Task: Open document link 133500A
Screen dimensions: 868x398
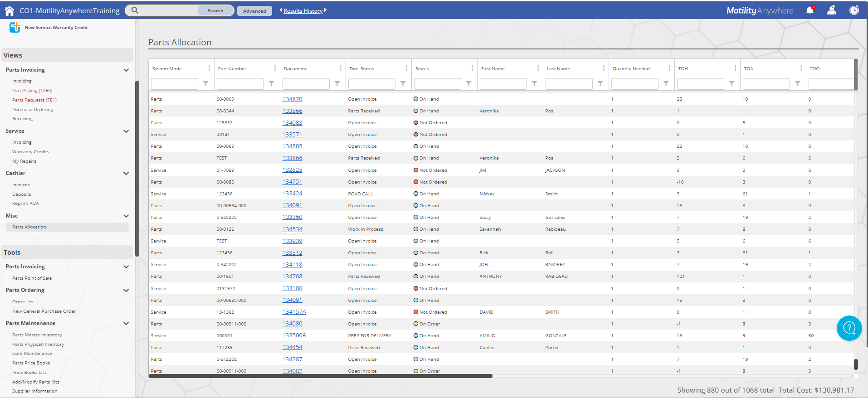Action: pos(294,335)
